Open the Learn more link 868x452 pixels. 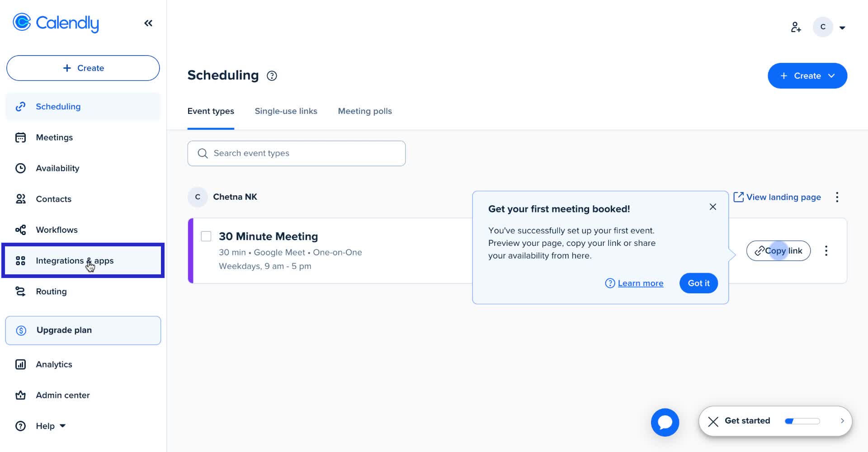pos(640,283)
